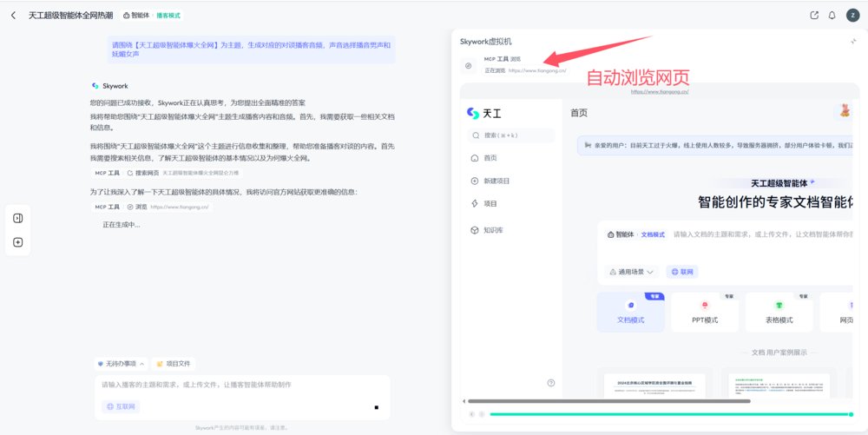Choose the 表格模式 mode card
868x435 pixels.
(x=779, y=312)
